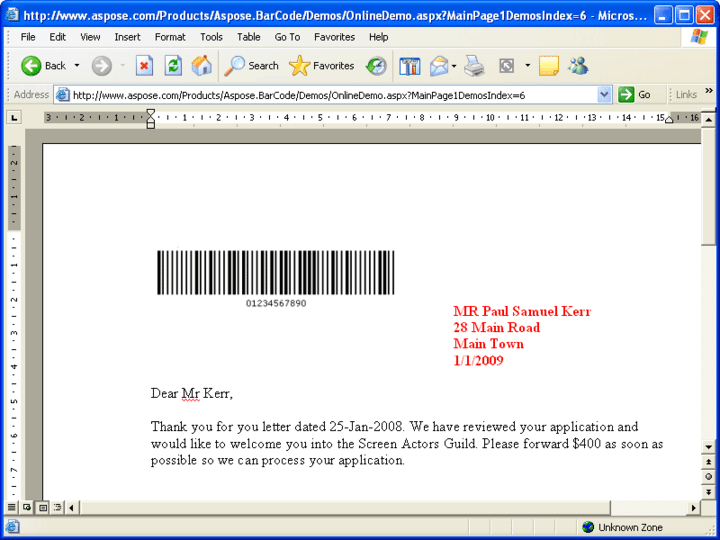Click the Previous Page double-arrow button
720x540 pixels.
click(x=709, y=462)
